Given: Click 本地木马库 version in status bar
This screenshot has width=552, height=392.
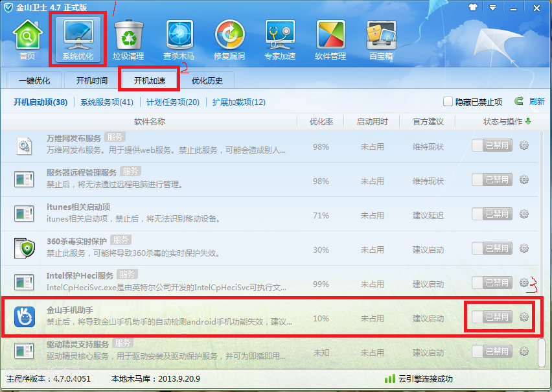Looking at the screenshot, I should click(155, 378).
